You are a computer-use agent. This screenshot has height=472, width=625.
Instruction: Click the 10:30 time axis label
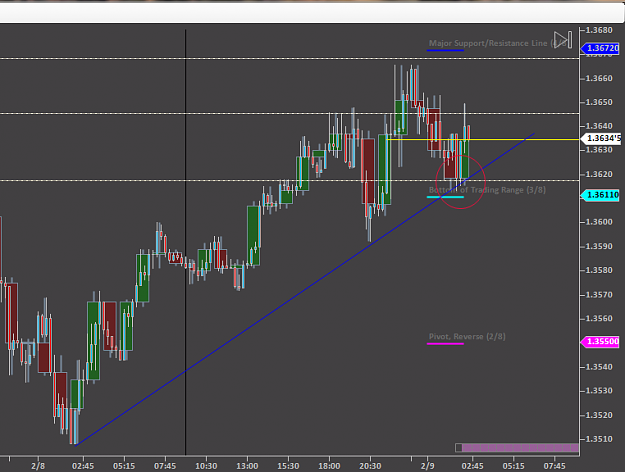coord(206,466)
